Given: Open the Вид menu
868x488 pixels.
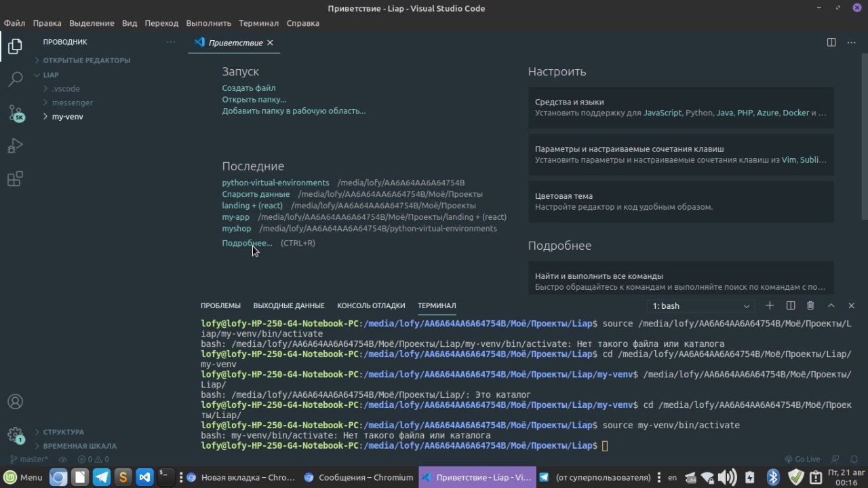Looking at the screenshot, I should pyautogui.click(x=130, y=22).
